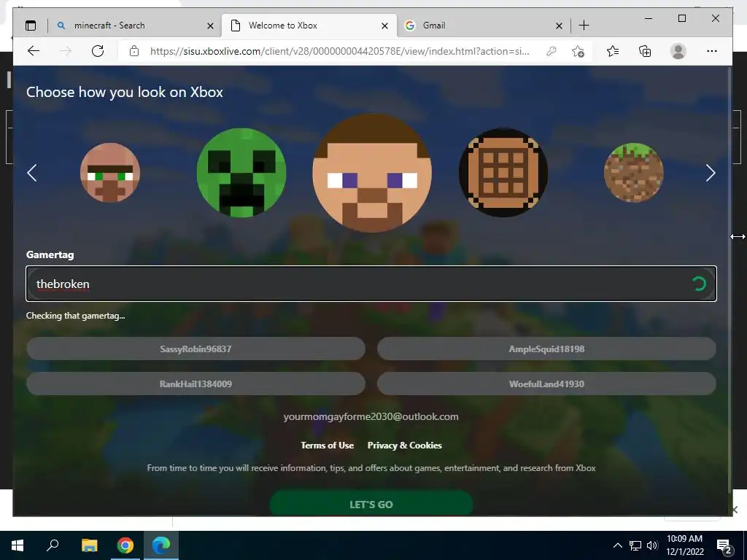Select the Welcome to Xbox tab
747x560 pixels.
click(x=309, y=26)
